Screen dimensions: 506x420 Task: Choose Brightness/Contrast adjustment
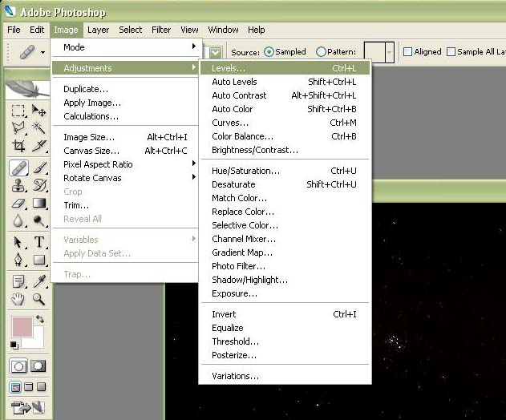coord(285,150)
